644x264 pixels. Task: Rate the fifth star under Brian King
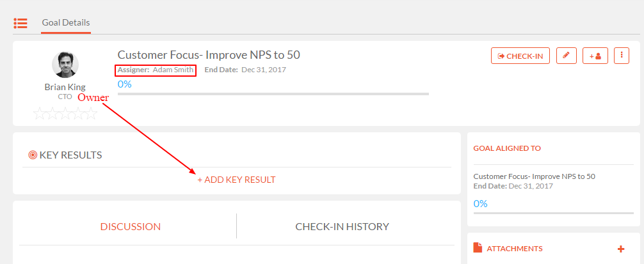click(x=91, y=113)
